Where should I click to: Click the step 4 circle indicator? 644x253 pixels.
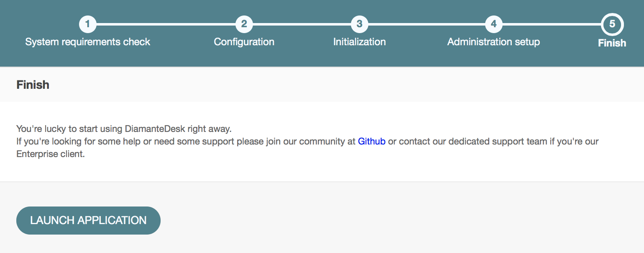click(x=493, y=24)
